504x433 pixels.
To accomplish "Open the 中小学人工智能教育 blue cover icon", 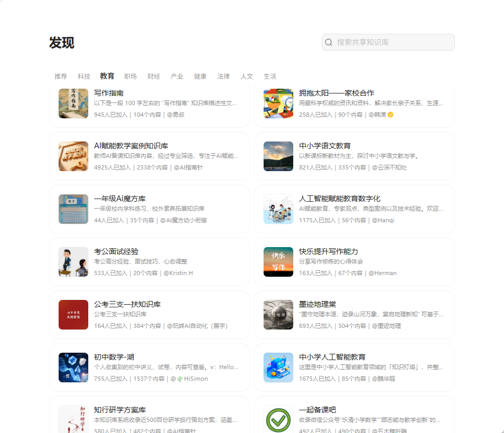I will [278, 368].
